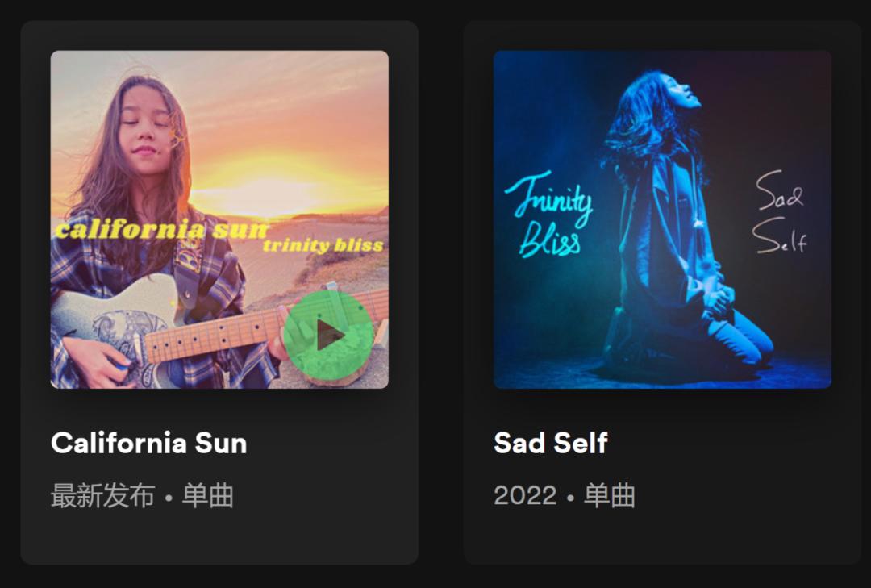Play California Sun with the green play button
Viewport: 871px width, 588px height.
click(328, 335)
